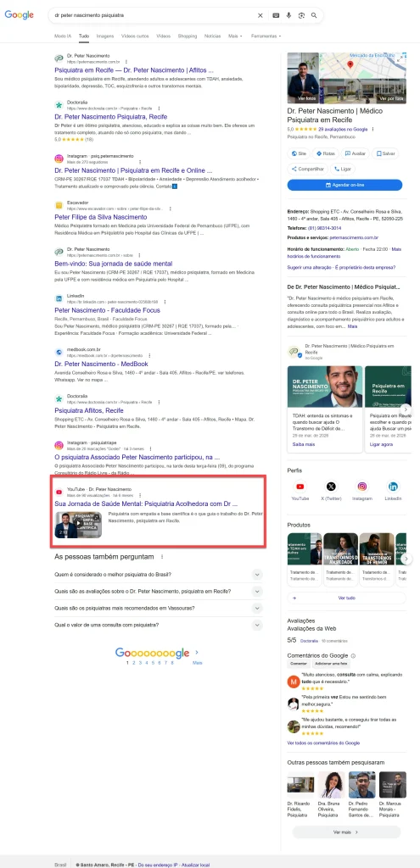Screen dimensions: 420x868
Task: Click the 'Adicionar uma foto' button
Action: point(332,663)
